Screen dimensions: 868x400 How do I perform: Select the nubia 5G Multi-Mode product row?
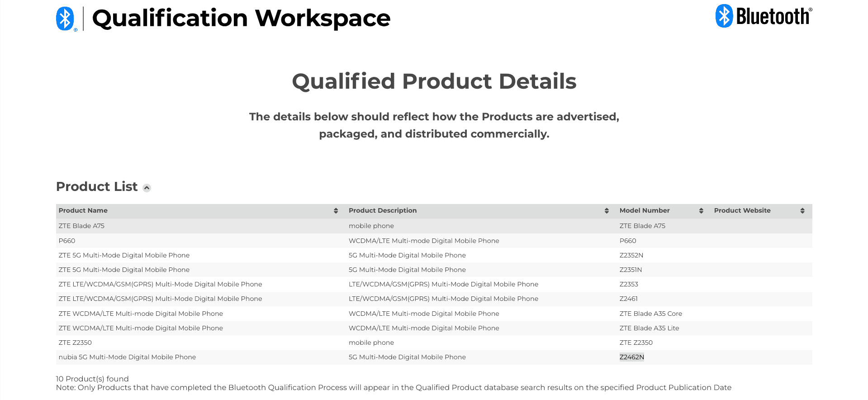(x=127, y=357)
